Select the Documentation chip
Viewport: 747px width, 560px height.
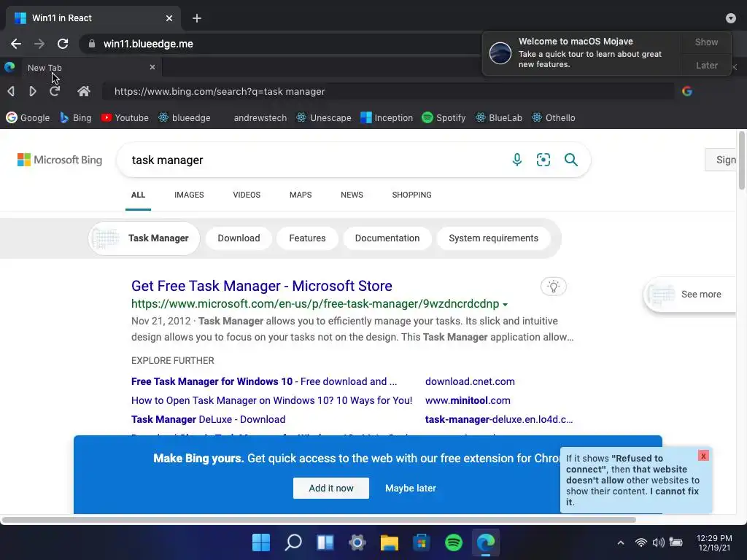click(387, 238)
